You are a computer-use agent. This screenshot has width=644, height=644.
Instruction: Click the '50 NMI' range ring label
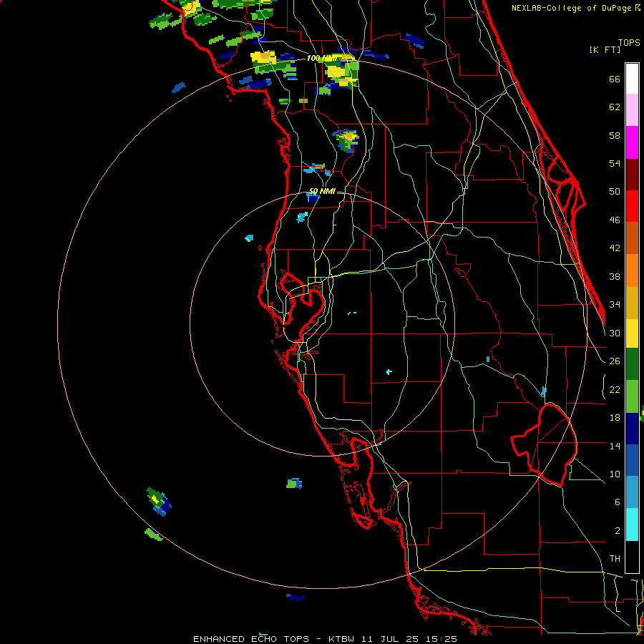[x=322, y=191]
